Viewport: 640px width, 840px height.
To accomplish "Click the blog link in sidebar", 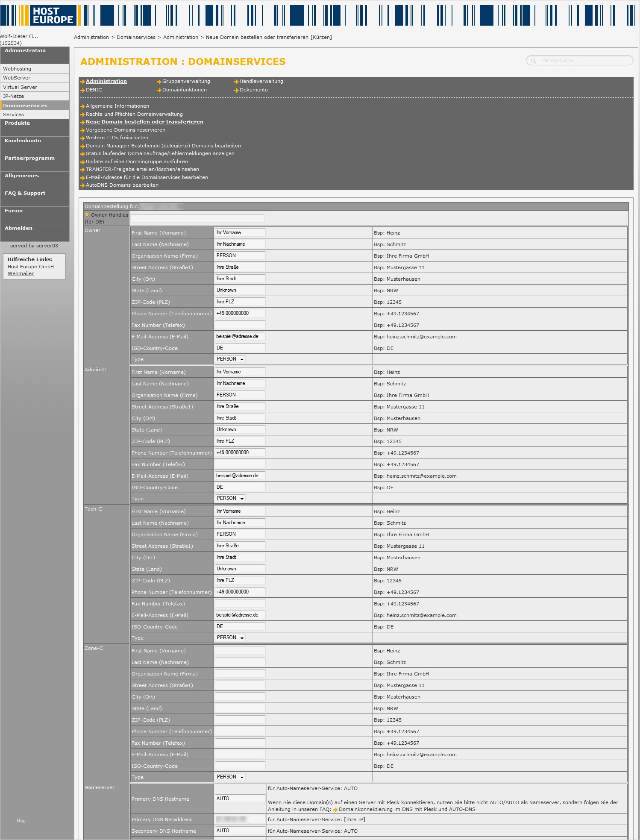I will click(x=21, y=820).
